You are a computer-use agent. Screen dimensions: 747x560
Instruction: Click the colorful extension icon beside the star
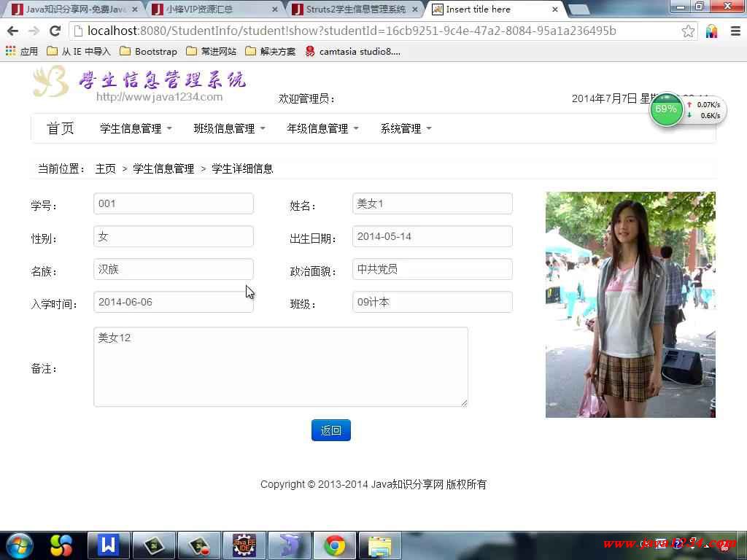point(712,31)
